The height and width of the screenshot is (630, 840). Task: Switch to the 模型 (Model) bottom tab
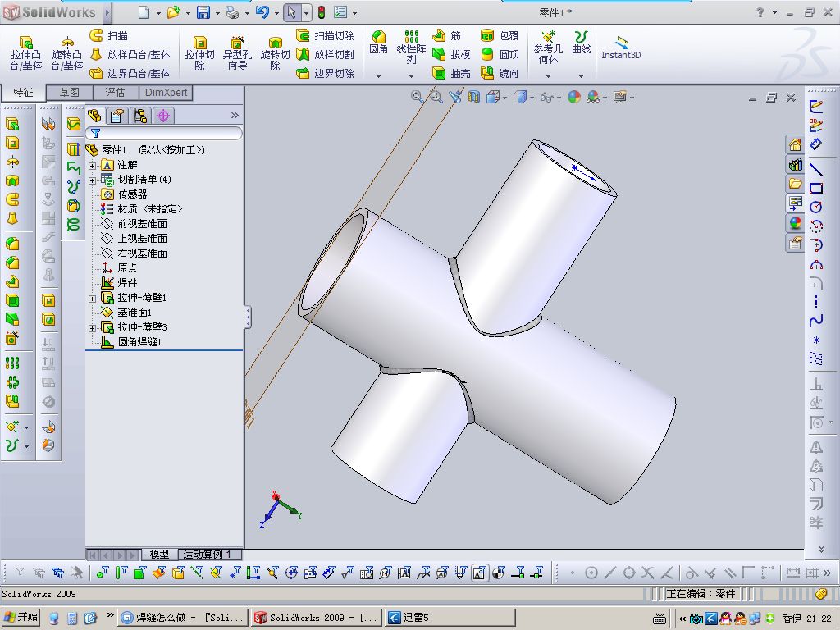coord(159,554)
